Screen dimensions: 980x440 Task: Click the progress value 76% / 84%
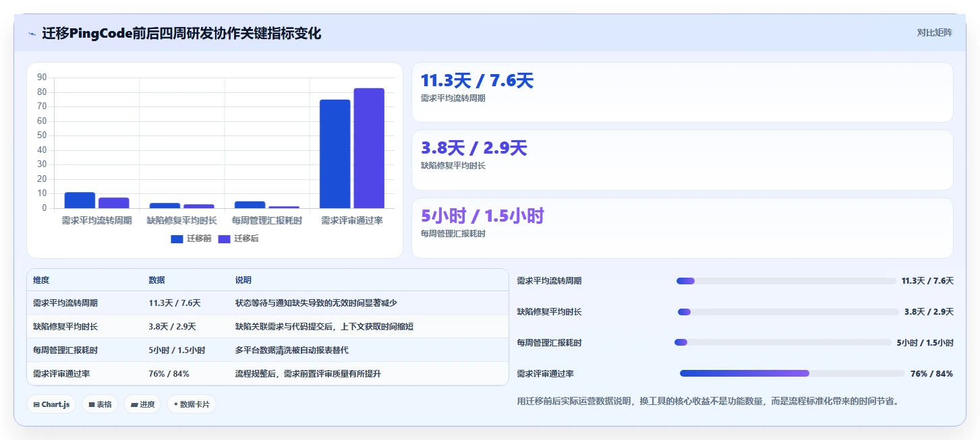[x=931, y=373]
